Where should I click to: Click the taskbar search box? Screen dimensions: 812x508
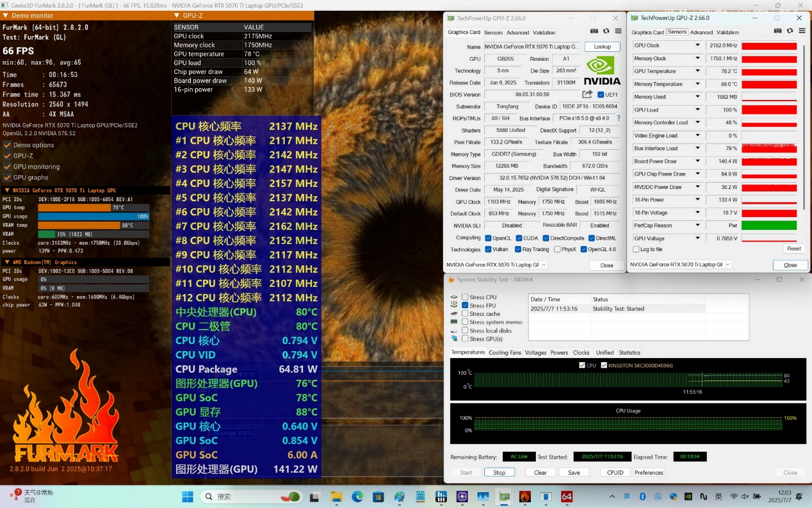(x=251, y=496)
